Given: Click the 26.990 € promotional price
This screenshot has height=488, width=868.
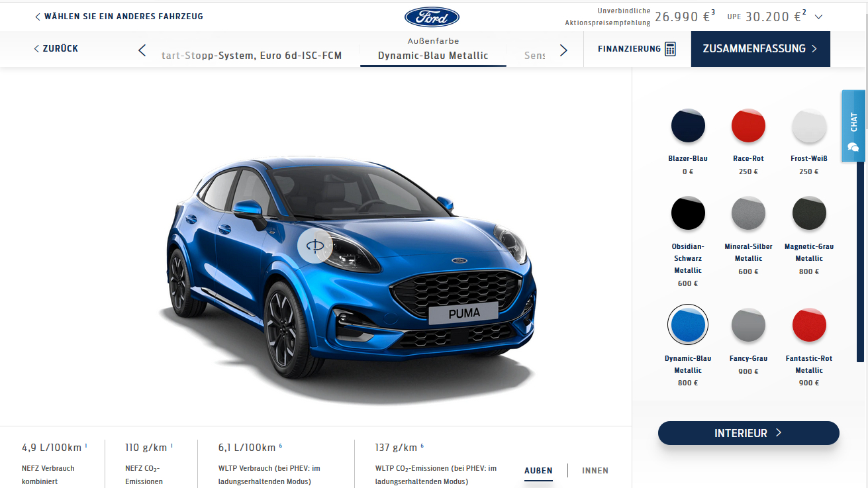Looking at the screenshot, I should (685, 17).
